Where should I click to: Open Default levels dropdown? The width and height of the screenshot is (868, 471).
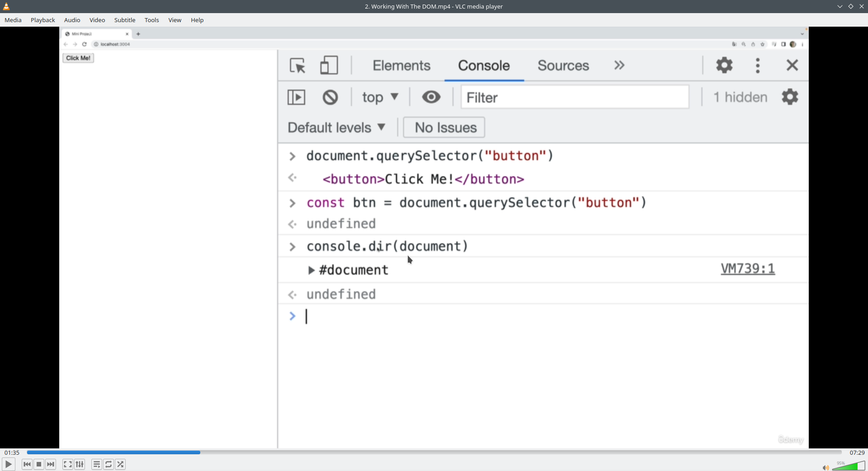[336, 127]
